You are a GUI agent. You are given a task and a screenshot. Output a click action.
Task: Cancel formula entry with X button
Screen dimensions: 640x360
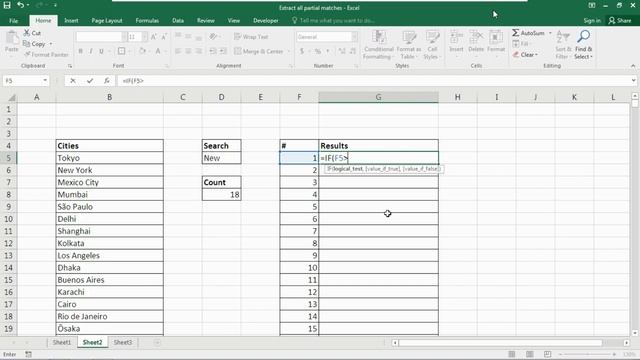point(73,81)
